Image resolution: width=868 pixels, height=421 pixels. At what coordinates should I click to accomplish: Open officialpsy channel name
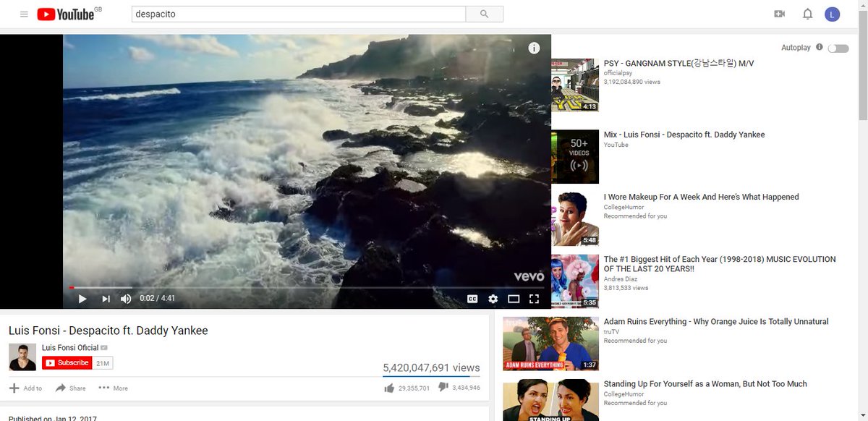pos(618,73)
